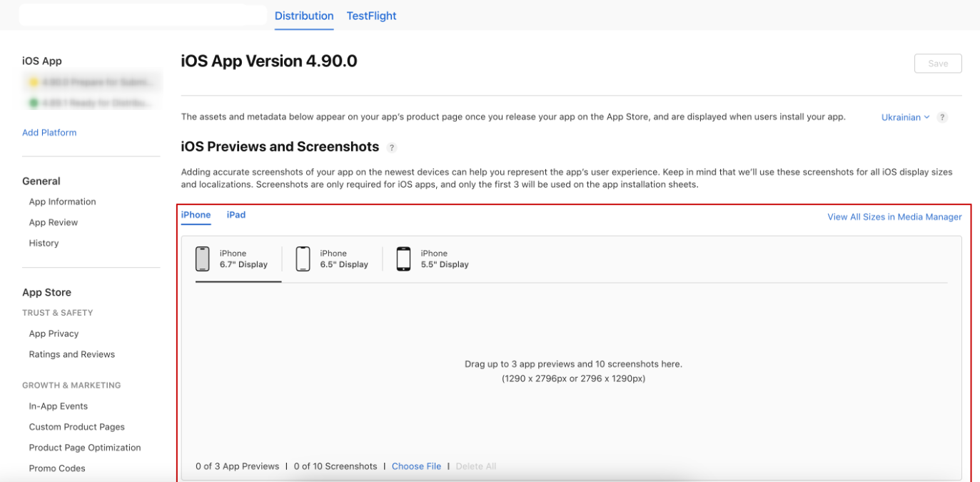This screenshot has height=482, width=980.
Task: Click the 0 of 3 App Previews text
Action: 238,466
